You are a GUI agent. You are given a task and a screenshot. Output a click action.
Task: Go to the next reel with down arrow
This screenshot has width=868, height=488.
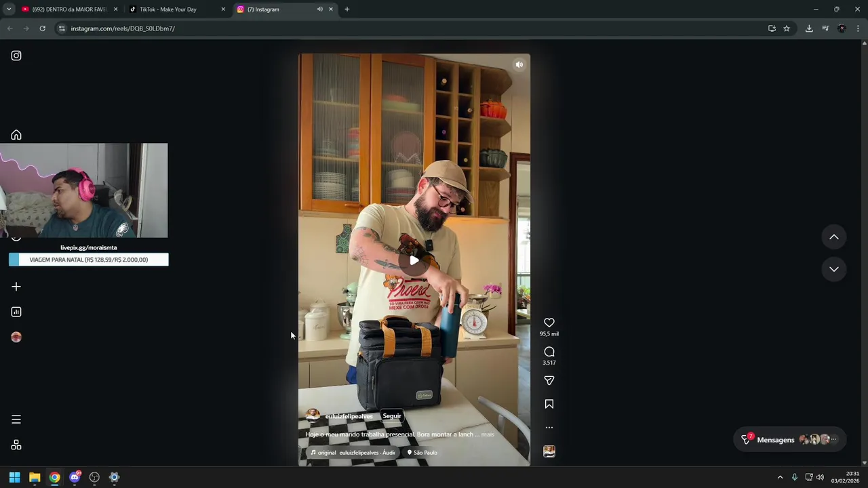(x=834, y=269)
